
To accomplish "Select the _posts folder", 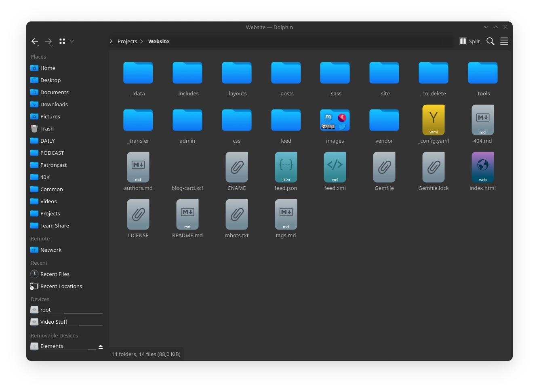I will [286, 79].
